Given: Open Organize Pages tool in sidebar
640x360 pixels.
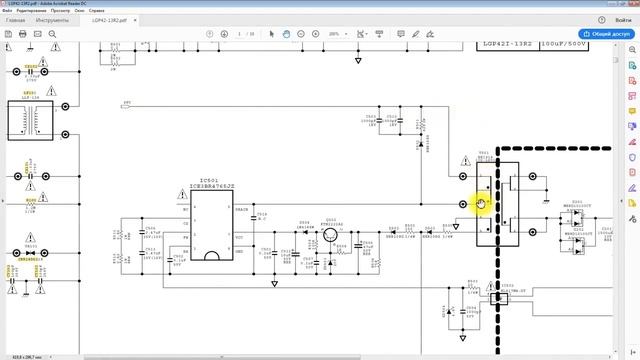Looking at the screenshot, I should (632, 96).
